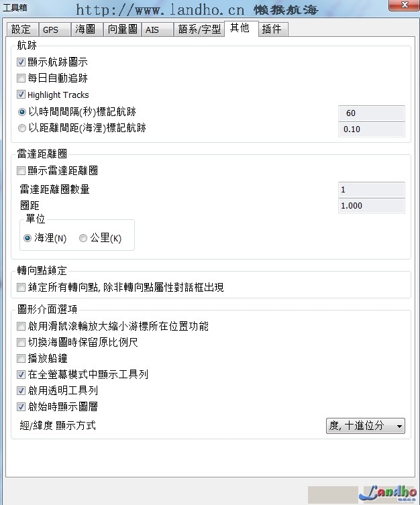Open the GPS tab
Screen dimensions: 420x505
tap(51, 30)
